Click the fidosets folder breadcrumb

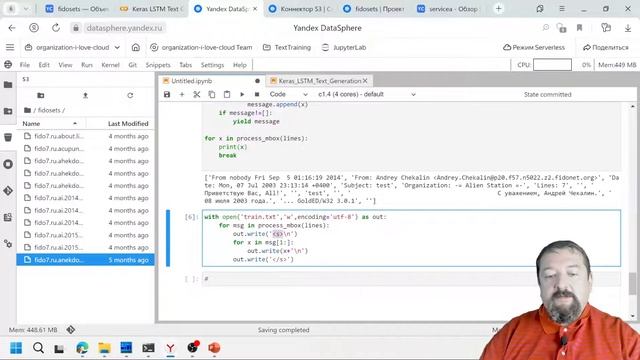(49, 110)
